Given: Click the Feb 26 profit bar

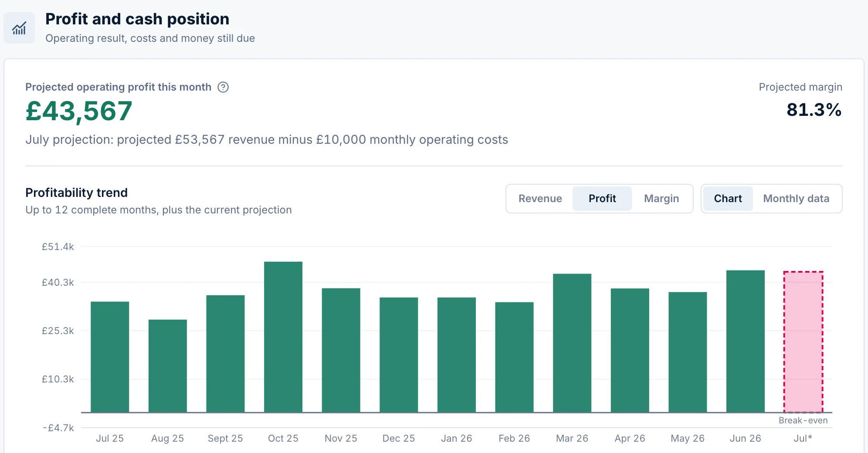Looking at the screenshot, I should click(x=514, y=357).
